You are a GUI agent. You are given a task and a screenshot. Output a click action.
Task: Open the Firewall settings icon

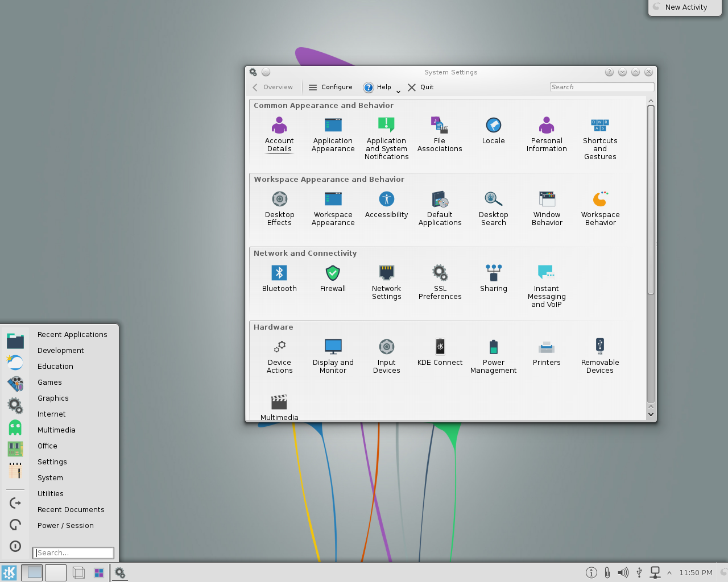[333, 278]
